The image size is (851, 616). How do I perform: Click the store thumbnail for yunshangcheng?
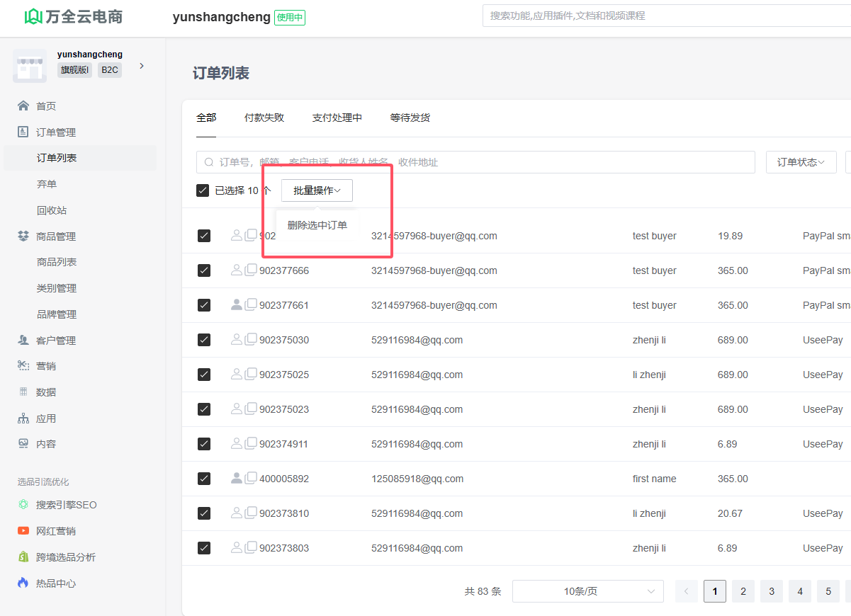(30, 67)
